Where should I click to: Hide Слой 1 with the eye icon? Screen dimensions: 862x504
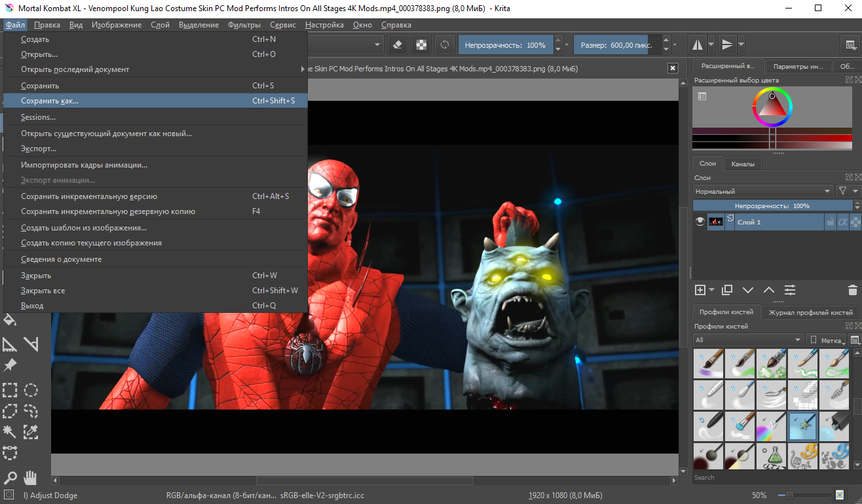coord(700,222)
